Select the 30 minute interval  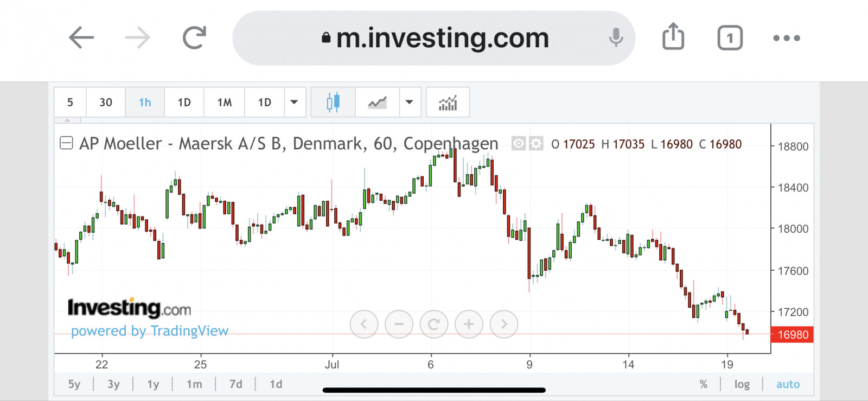106,102
